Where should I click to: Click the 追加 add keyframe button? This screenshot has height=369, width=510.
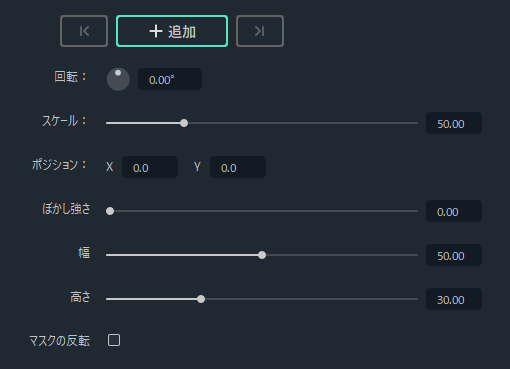[172, 31]
